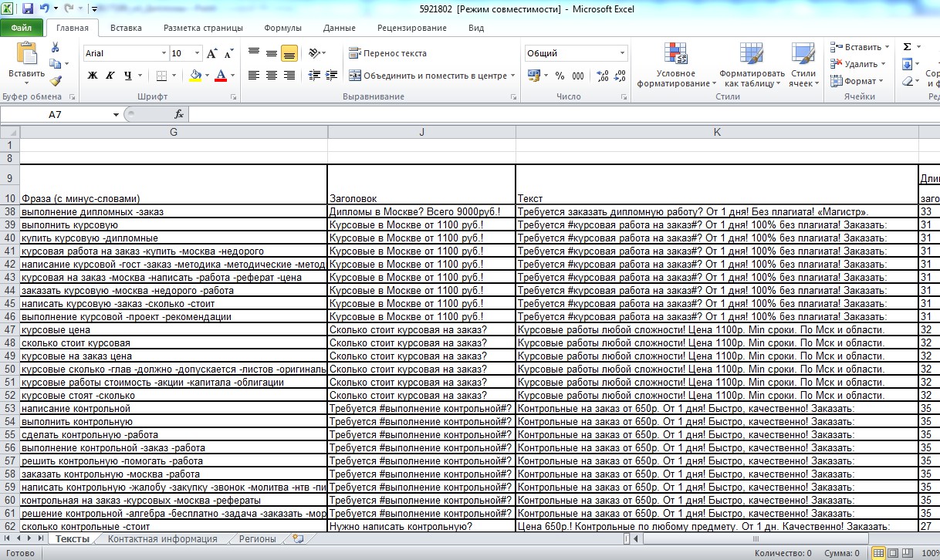Click the AutoSum sigma icon
The image size is (940, 560).
tap(908, 47)
